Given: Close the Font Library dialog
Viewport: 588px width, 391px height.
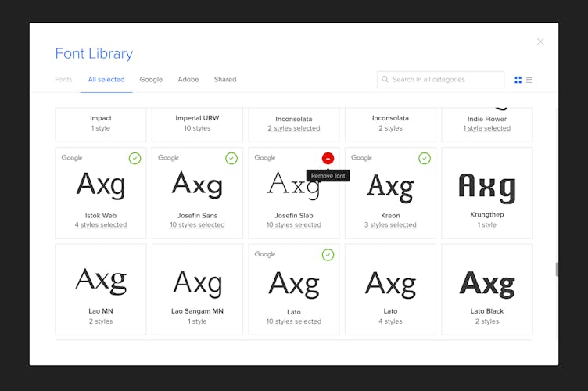Looking at the screenshot, I should 540,41.
